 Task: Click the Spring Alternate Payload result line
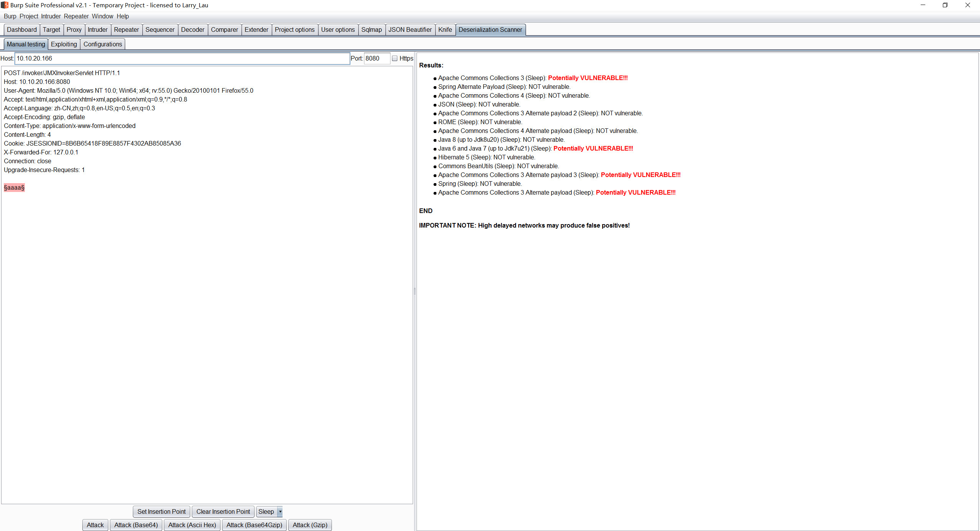[x=504, y=87]
